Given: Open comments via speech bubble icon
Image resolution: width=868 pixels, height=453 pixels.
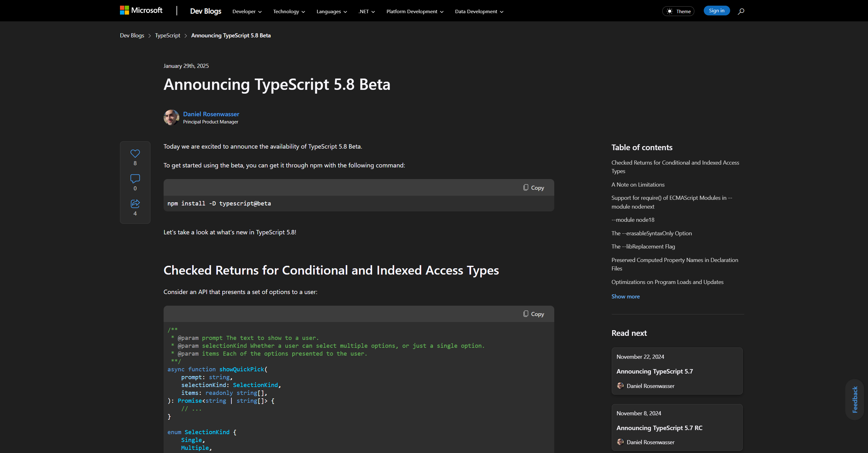Looking at the screenshot, I should coord(135,179).
